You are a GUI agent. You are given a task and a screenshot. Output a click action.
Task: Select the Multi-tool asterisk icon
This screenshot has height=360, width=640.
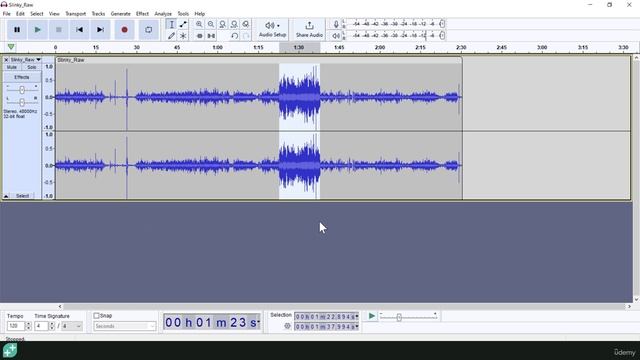click(x=183, y=36)
